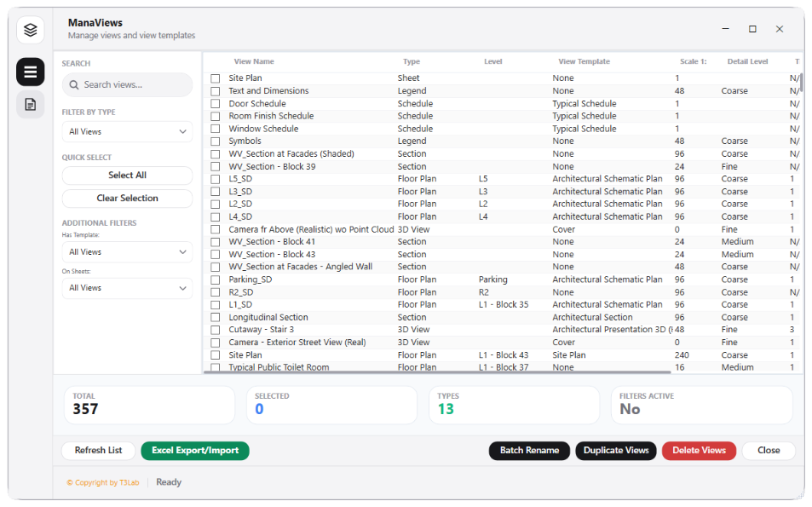Open the document templates sidebar tab
Image resolution: width=812 pixels, height=507 pixels.
[30, 105]
